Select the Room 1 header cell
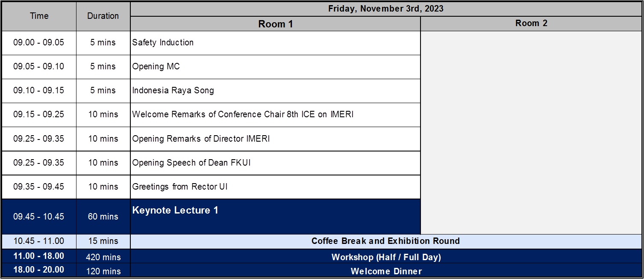This screenshot has width=644, height=279. 275,24
